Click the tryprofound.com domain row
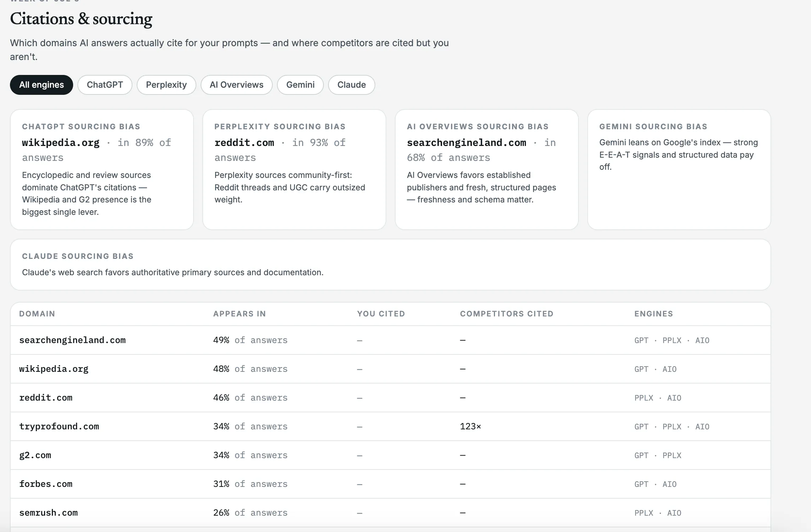Viewport: 811px width, 532px height. click(x=391, y=427)
